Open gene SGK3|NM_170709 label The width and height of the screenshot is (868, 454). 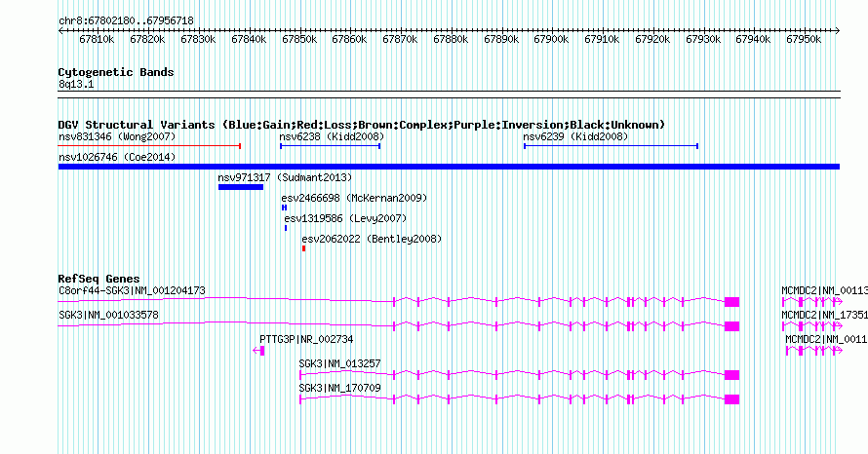point(340,388)
